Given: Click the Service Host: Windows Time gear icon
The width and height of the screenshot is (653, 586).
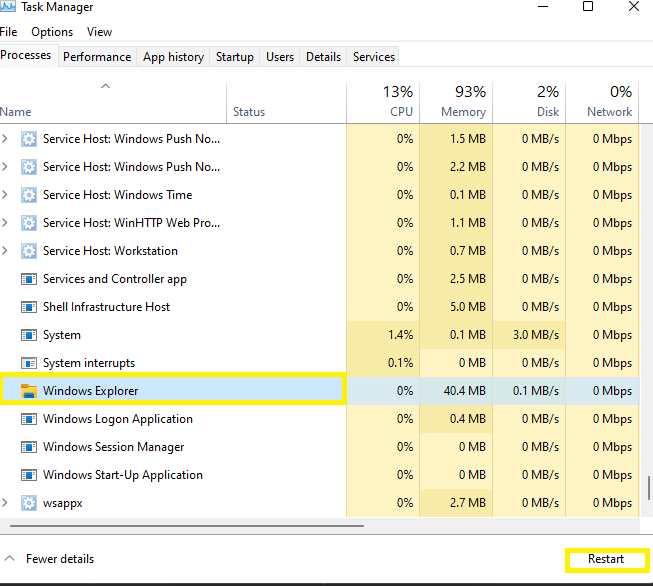Looking at the screenshot, I should (29, 195).
